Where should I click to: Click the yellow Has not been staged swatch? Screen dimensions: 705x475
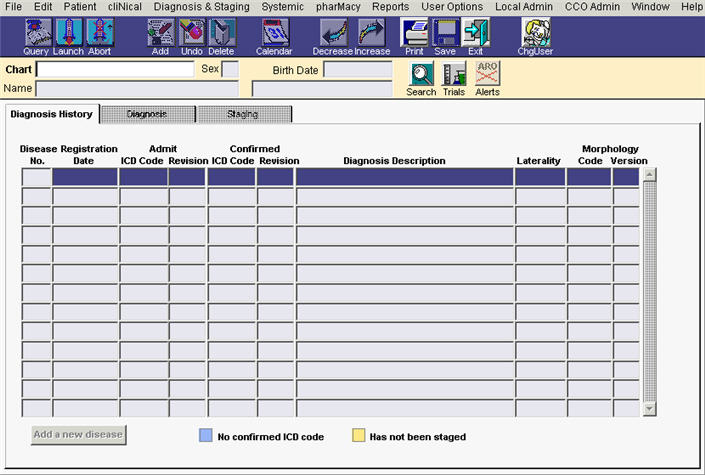358,436
